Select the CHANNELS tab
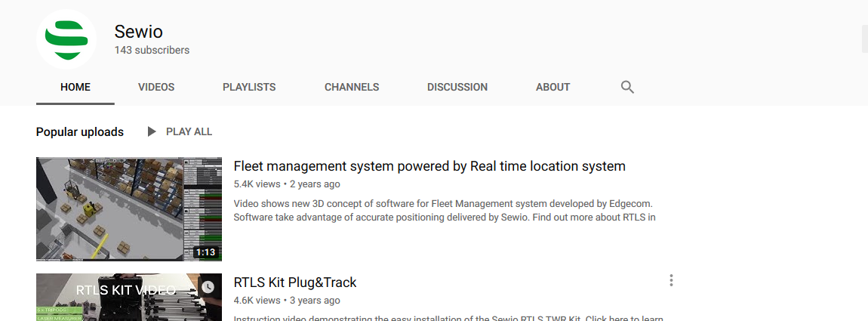This screenshot has width=868, height=321. [352, 87]
